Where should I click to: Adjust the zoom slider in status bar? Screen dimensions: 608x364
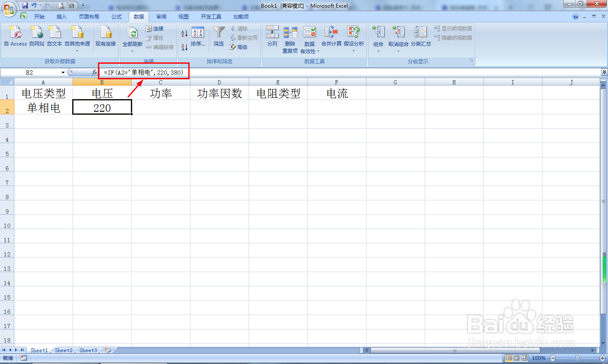578,358
